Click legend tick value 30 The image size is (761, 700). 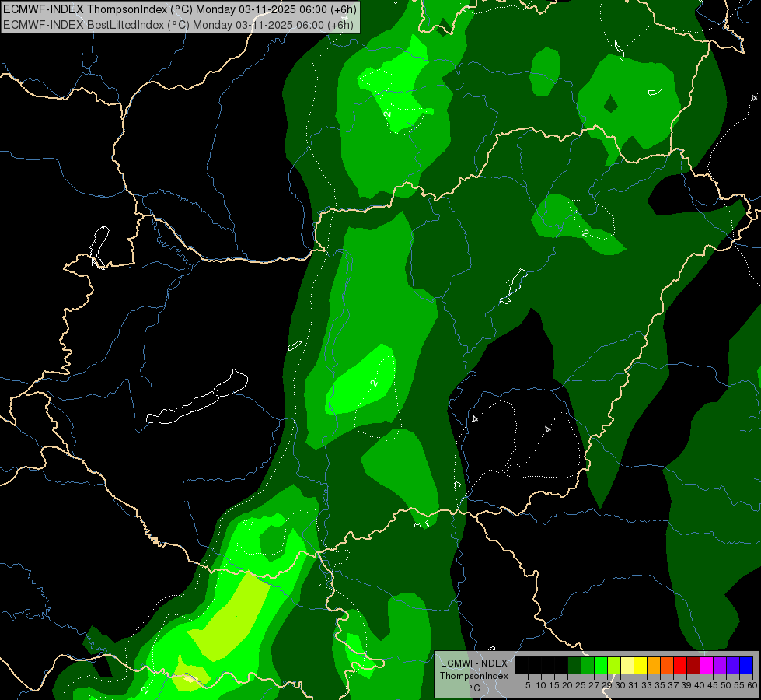620,685
